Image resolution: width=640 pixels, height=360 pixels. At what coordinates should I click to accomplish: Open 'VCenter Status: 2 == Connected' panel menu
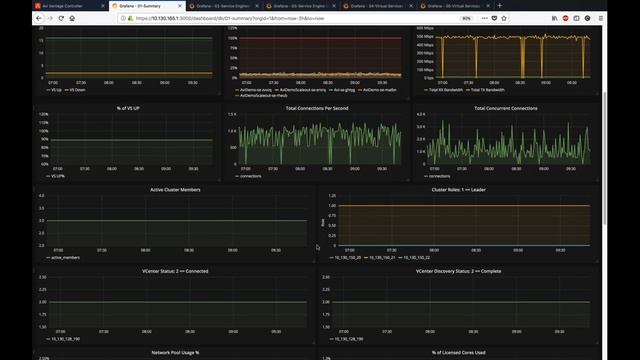coord(175,271)
